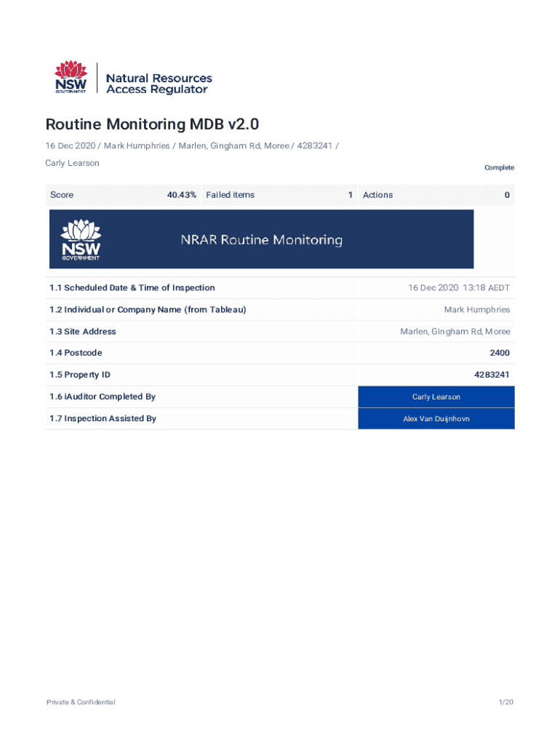
Task: Click the blue Carly Learson box
Action: (x=436, y=397)
